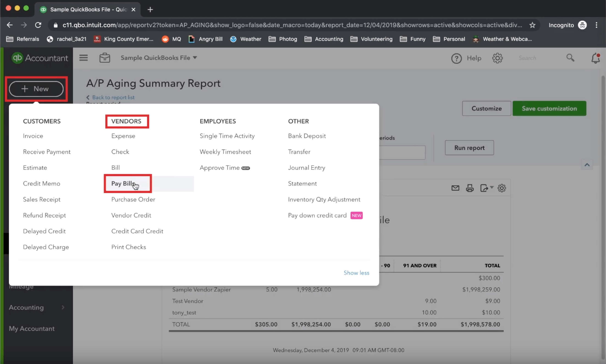This screenshot has height=364, width=606.
Task: Open Weekly Timesheet under Employees
Action: click(225, 152)
